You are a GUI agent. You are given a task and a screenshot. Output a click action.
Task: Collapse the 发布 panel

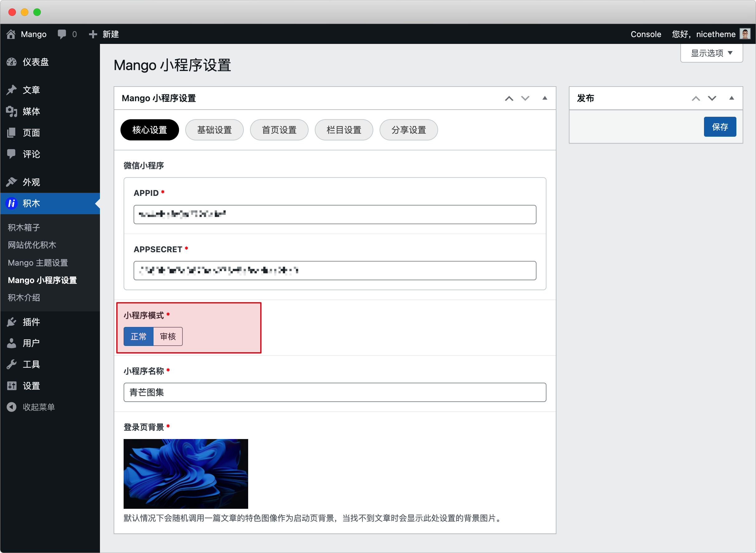pos(732,98)
